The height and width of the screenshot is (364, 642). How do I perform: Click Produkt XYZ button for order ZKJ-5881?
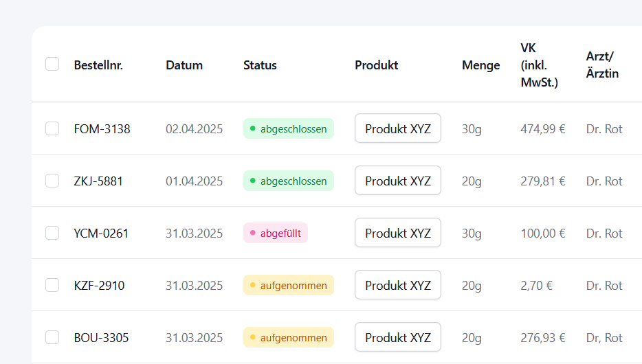tap(397, 181)
